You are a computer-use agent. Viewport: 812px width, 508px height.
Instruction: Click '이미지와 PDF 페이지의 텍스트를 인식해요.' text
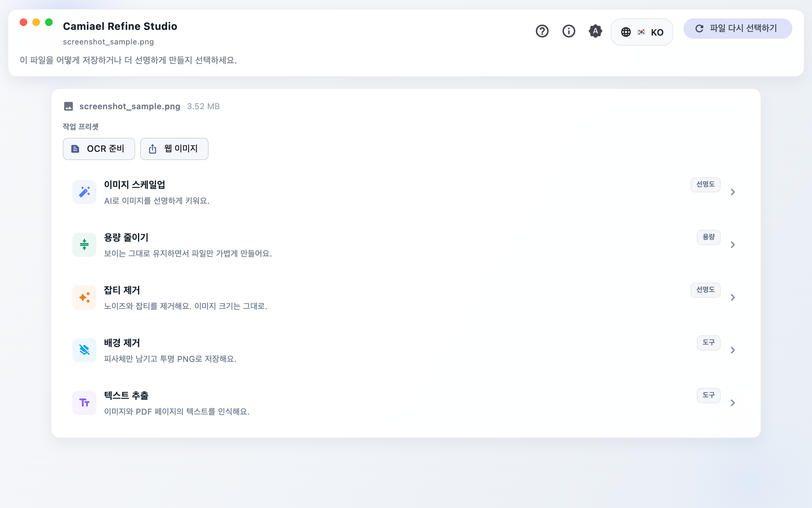tap(177, 412)
